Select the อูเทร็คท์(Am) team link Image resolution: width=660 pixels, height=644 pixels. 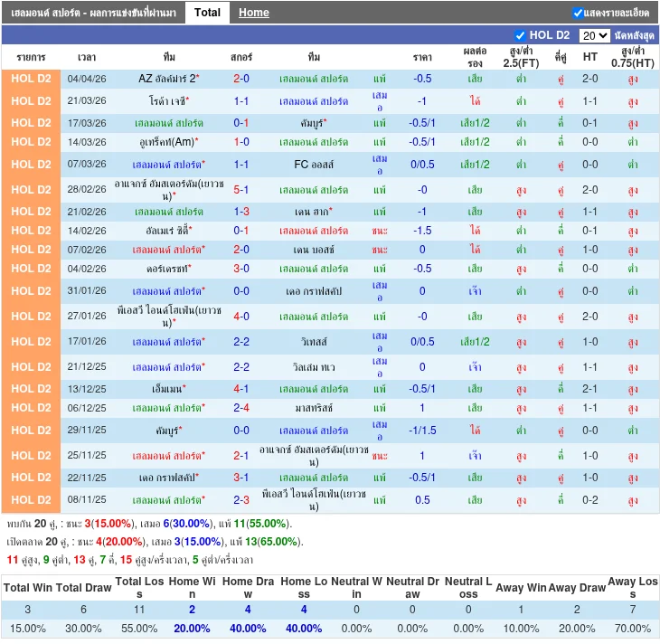coord(167,142)
